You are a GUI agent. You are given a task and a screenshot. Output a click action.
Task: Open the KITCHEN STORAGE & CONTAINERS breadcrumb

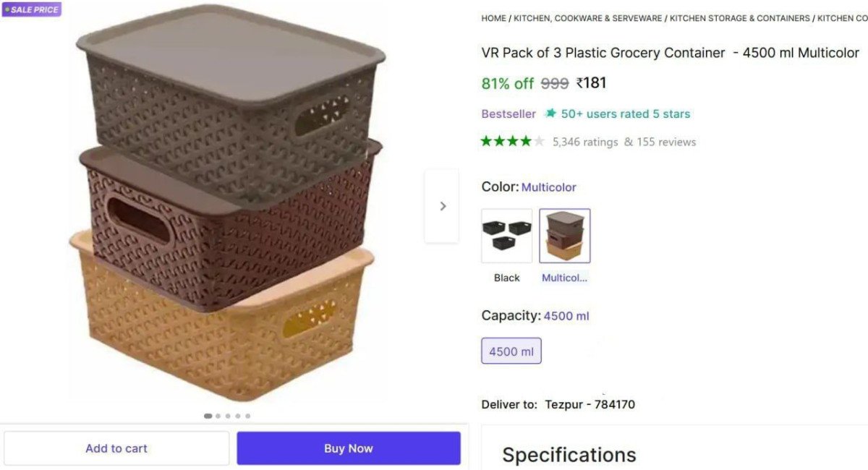[739, 18]
